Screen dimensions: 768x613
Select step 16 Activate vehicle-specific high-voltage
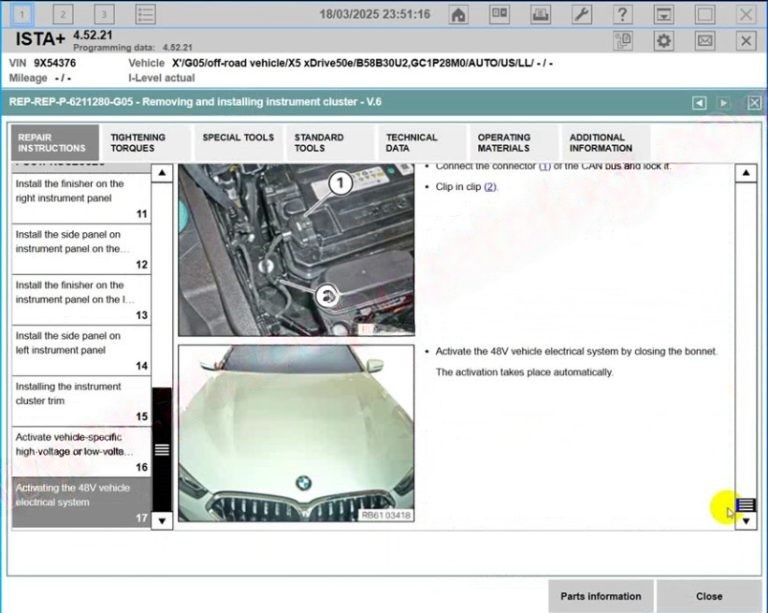(81, 452)
